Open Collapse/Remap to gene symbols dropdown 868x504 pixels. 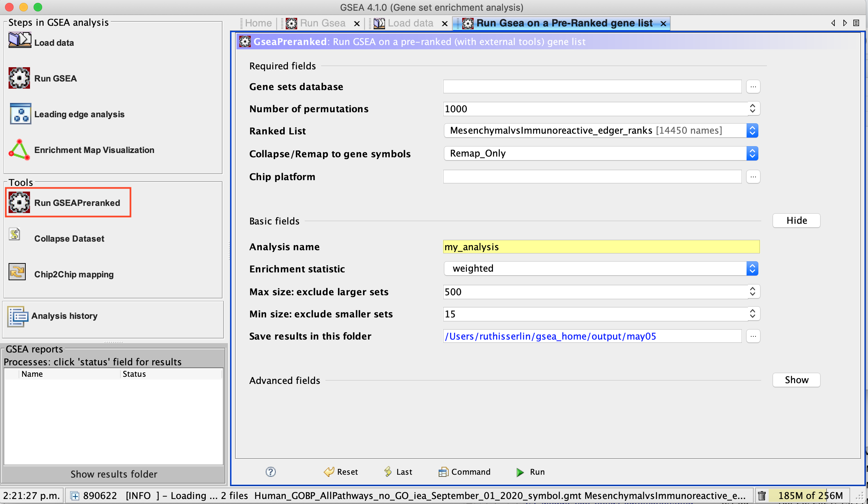[x=752, y=153]
